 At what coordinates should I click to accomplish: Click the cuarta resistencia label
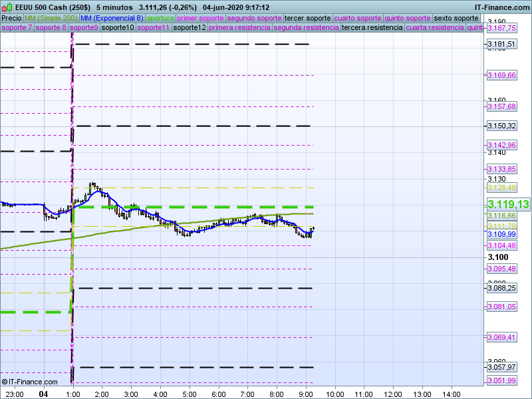(435, 28)
